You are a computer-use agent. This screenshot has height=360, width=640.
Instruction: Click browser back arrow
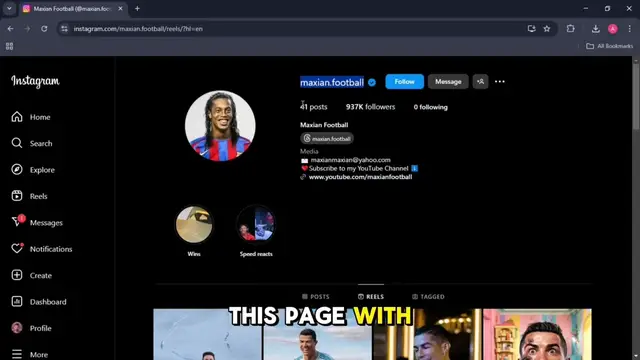11,29
